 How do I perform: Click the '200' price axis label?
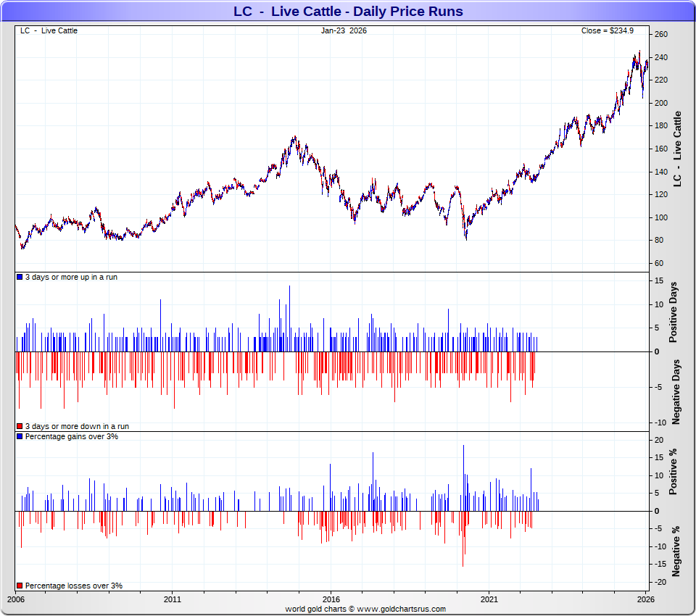pyautogui.click(x=661, y=103)
